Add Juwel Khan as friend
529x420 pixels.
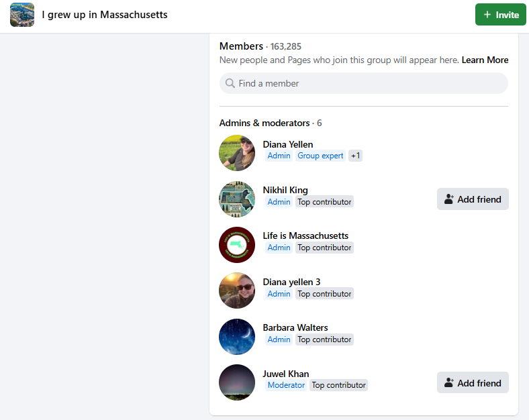coord(473,383)
